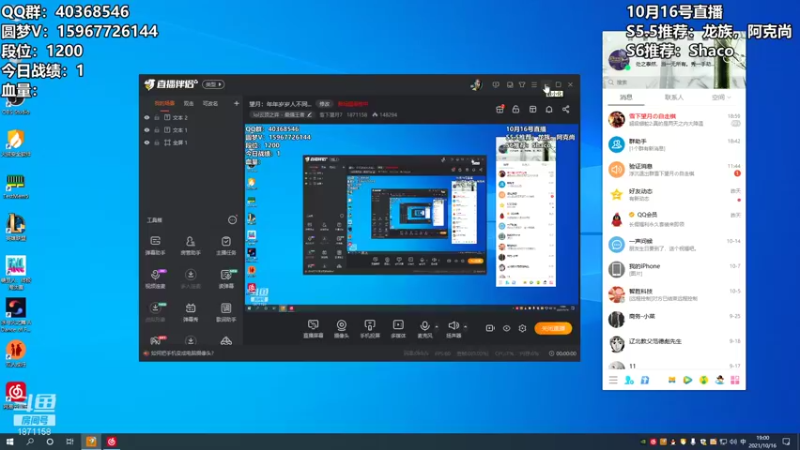Open the 一声问候 conversation in QQ

click(x=674, y=244)
